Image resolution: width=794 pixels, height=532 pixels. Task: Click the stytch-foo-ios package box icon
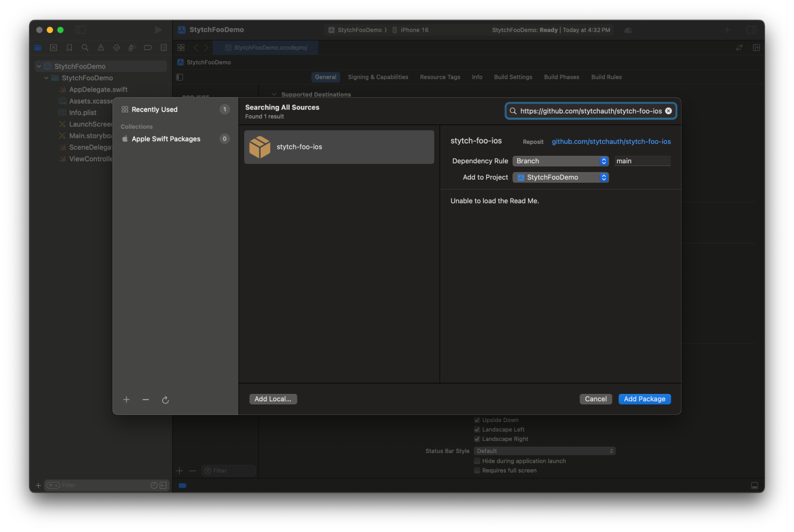(260, 147)
